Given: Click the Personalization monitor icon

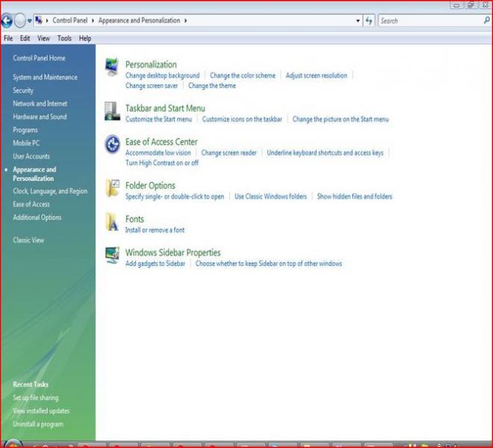Looking at the screenshot, I should [112, 66].
